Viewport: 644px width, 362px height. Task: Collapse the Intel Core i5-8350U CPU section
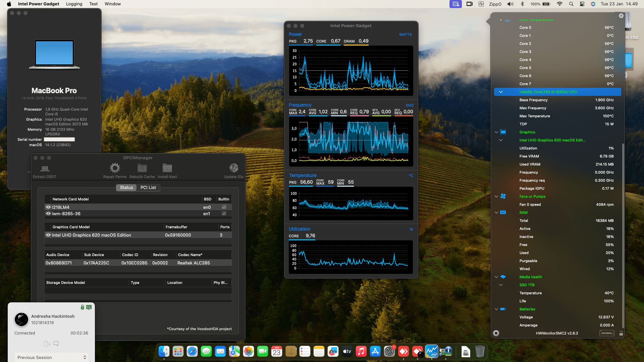tap(501, 92)
